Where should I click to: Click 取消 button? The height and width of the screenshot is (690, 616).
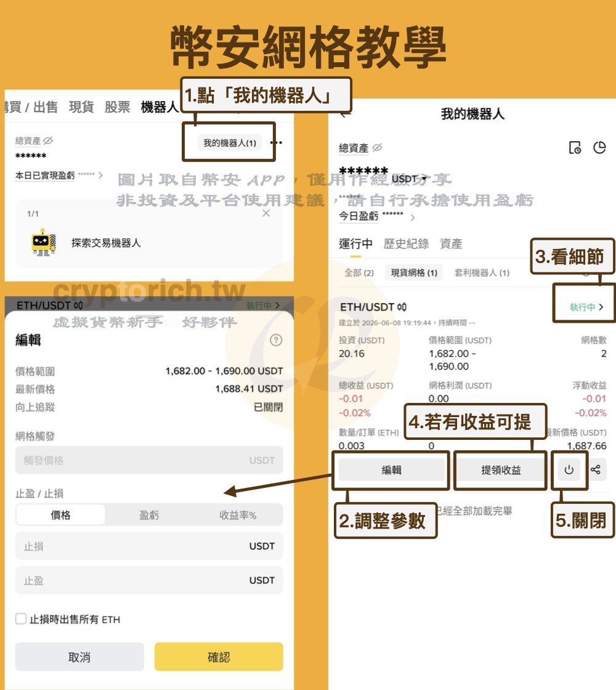click(79, 657)
